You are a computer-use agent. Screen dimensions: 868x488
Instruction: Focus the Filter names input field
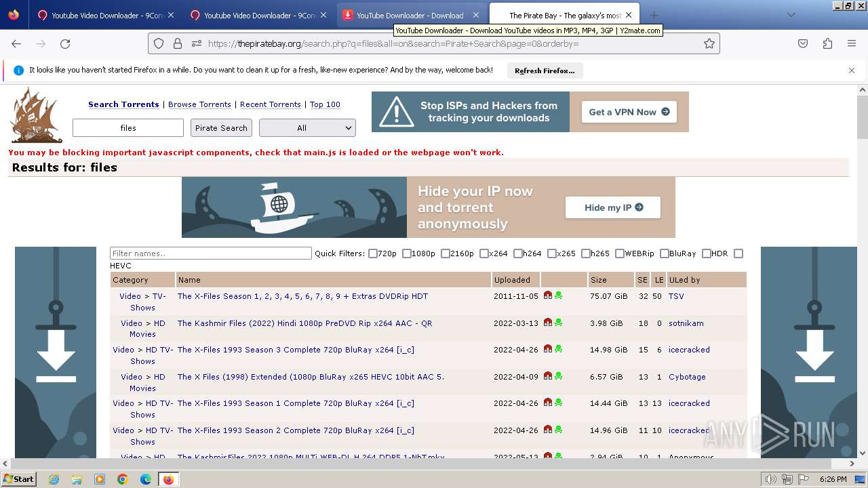point(210,253)
